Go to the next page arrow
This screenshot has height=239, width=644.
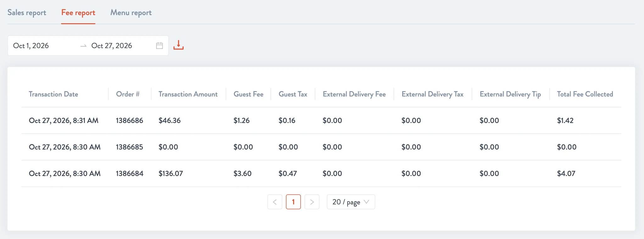tap(312, 202)
